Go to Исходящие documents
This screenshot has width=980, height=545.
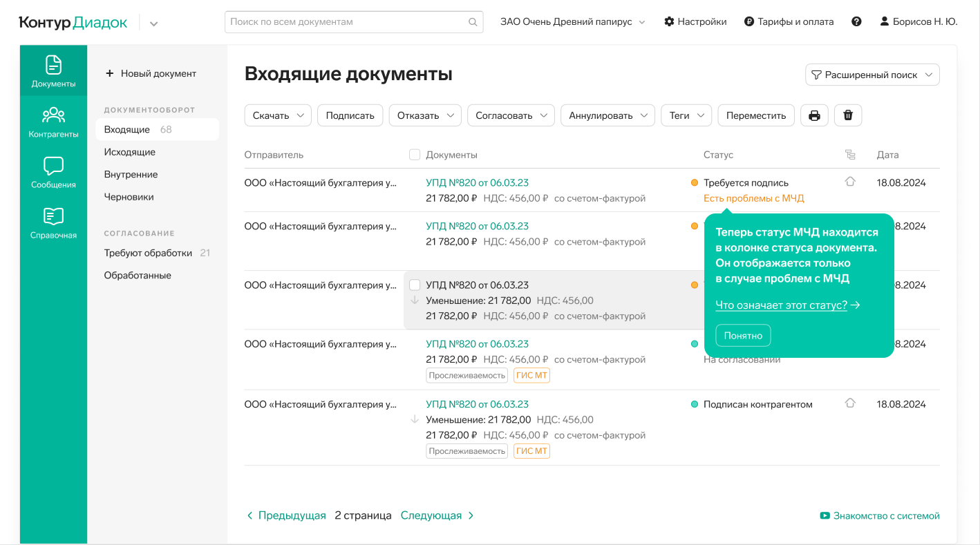click(130, 152)
